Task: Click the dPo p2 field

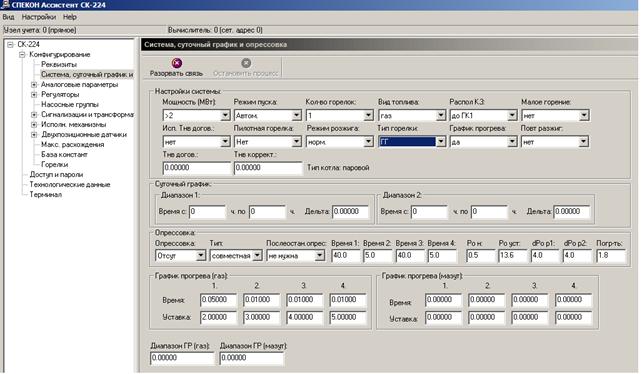Action: pyautogui.click(x=577, y=256)
